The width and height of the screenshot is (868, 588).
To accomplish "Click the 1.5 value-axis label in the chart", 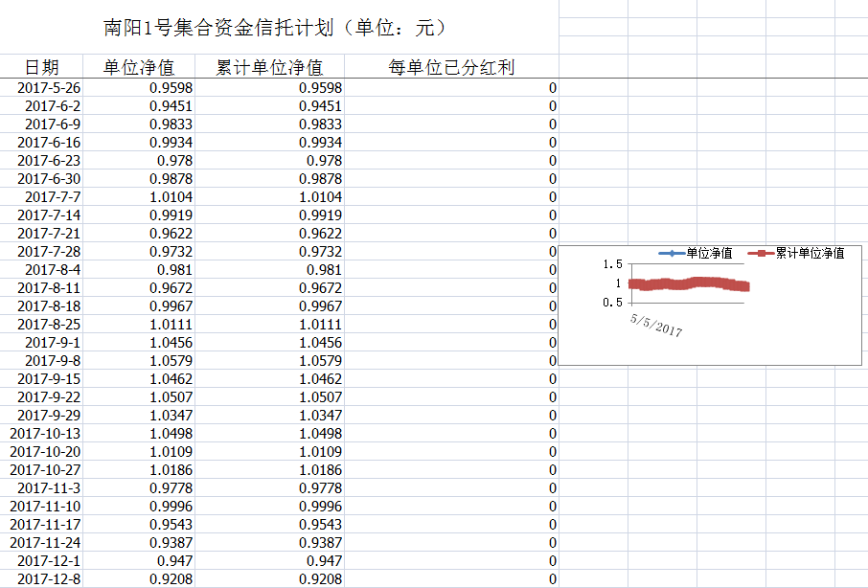I will pyautogui.click(x=613, y=264).
